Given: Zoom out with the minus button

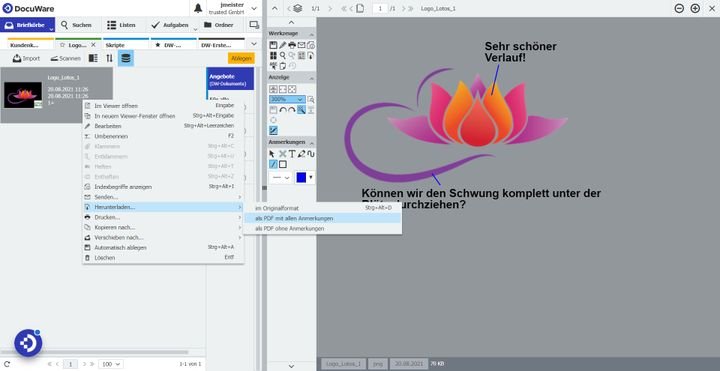Looking at the screenshot, I should pyautogui.click(x=679, y=8).
